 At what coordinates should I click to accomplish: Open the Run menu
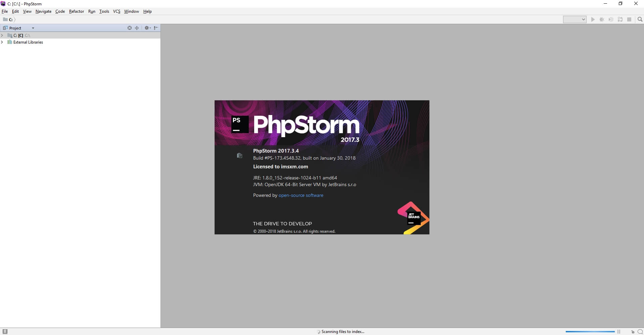point(92,11)
